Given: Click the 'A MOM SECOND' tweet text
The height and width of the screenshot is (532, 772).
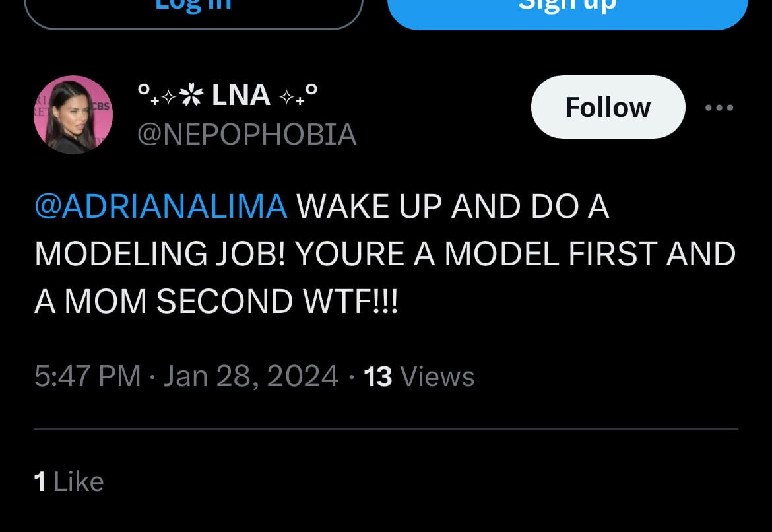Looking at the screenshot, I should click(x=164, y=302).
